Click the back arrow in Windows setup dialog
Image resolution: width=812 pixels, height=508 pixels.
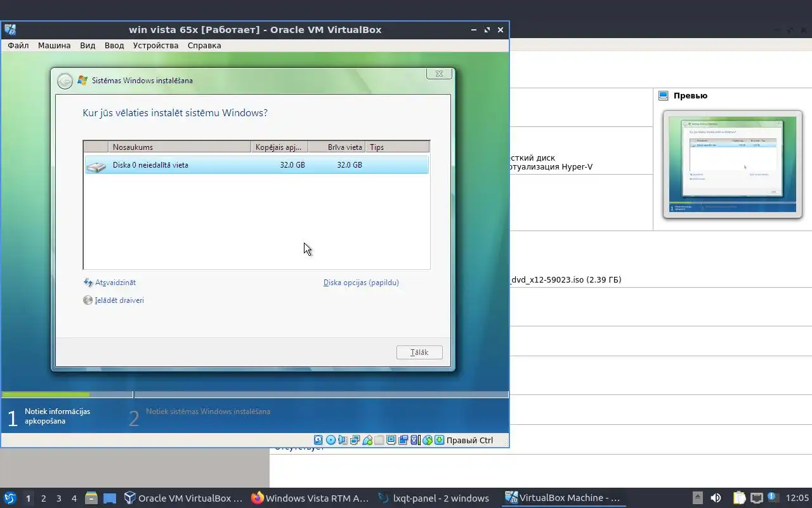[x=65, y=81]
